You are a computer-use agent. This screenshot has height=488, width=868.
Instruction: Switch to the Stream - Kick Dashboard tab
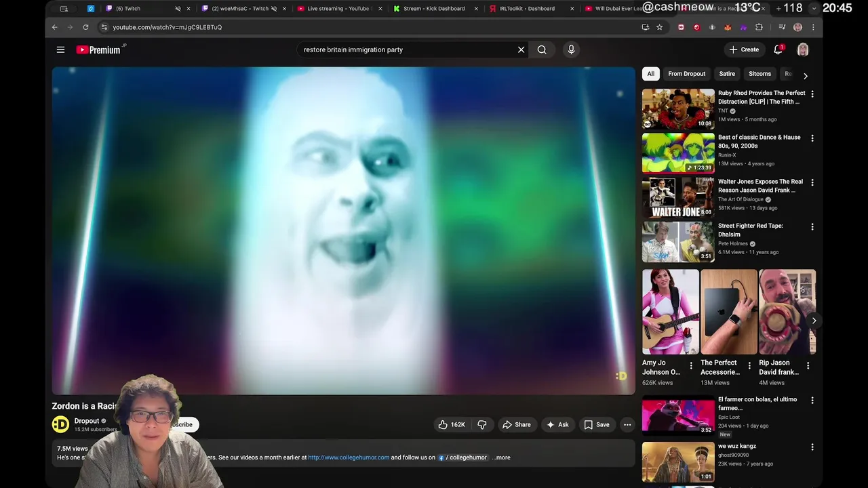pos(434,9)
